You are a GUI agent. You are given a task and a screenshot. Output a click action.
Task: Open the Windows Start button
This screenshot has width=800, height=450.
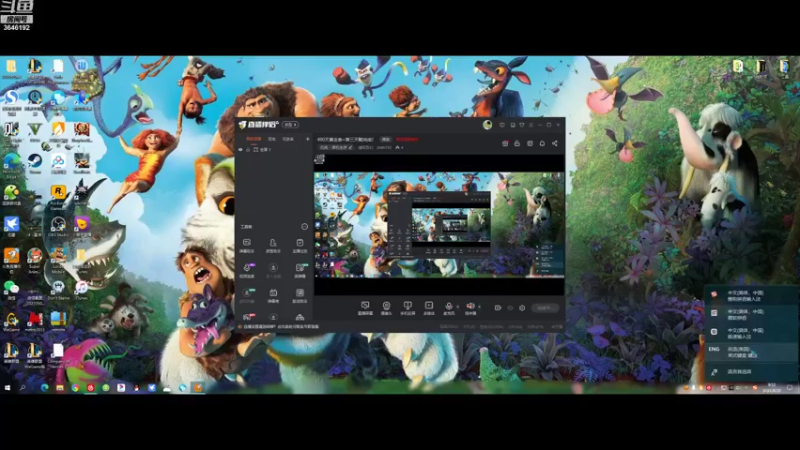tap(8, 388)
